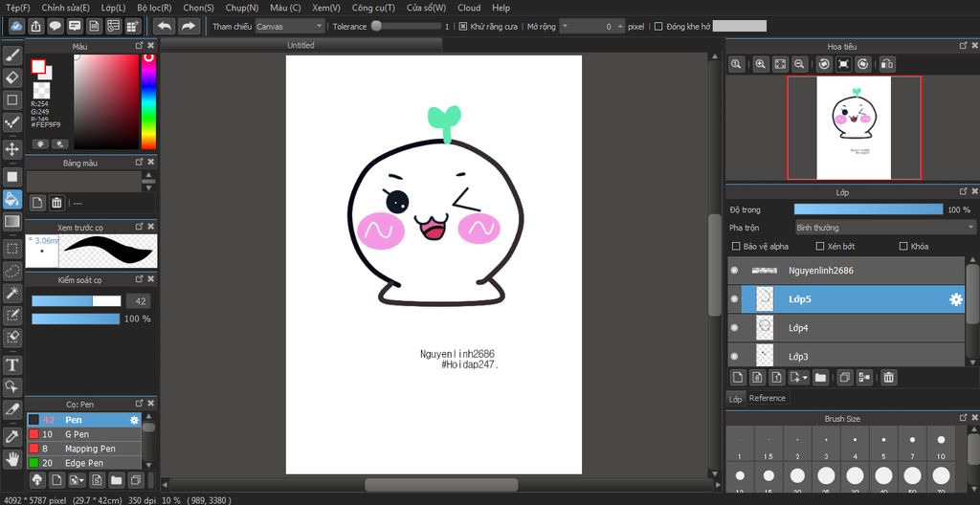Hide the Nguyenlinh2686 layer
The image size is (980, 505).
coord(734,271)
